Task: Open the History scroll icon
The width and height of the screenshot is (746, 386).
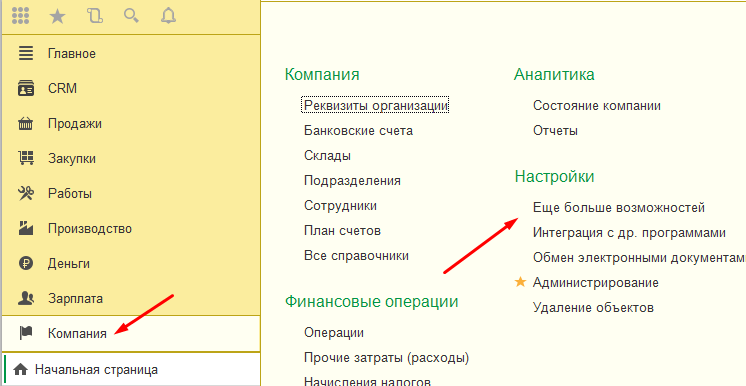Action: 95,17
